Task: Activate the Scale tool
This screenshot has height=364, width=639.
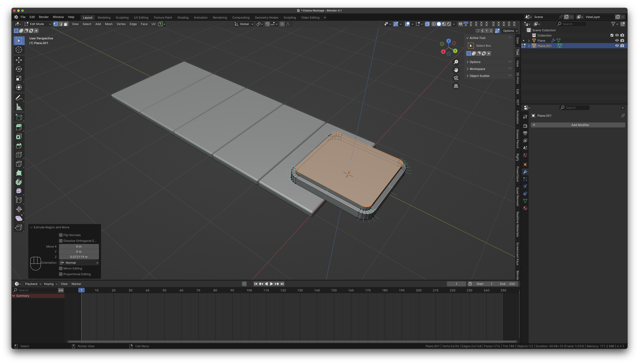Action: [19, 78]
